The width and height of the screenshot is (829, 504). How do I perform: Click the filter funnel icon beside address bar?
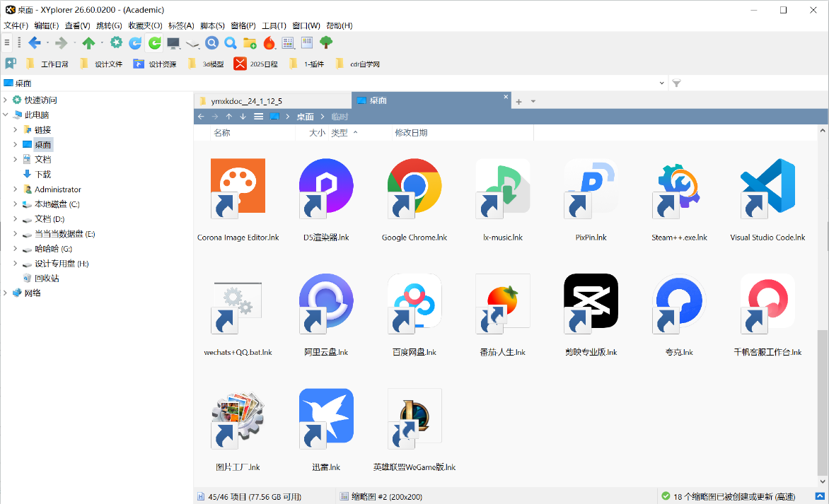pyautogui.click(x=676, y=83)
